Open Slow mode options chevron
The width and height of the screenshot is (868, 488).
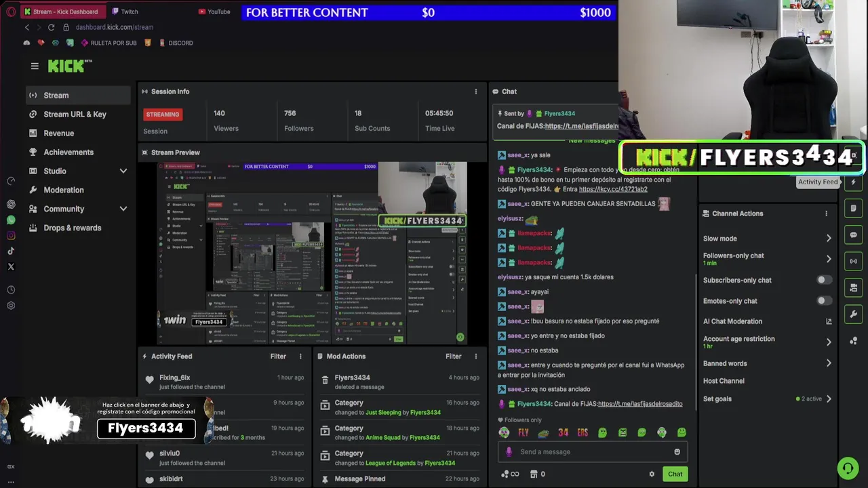pyautogui.click(x=828, y=239)
